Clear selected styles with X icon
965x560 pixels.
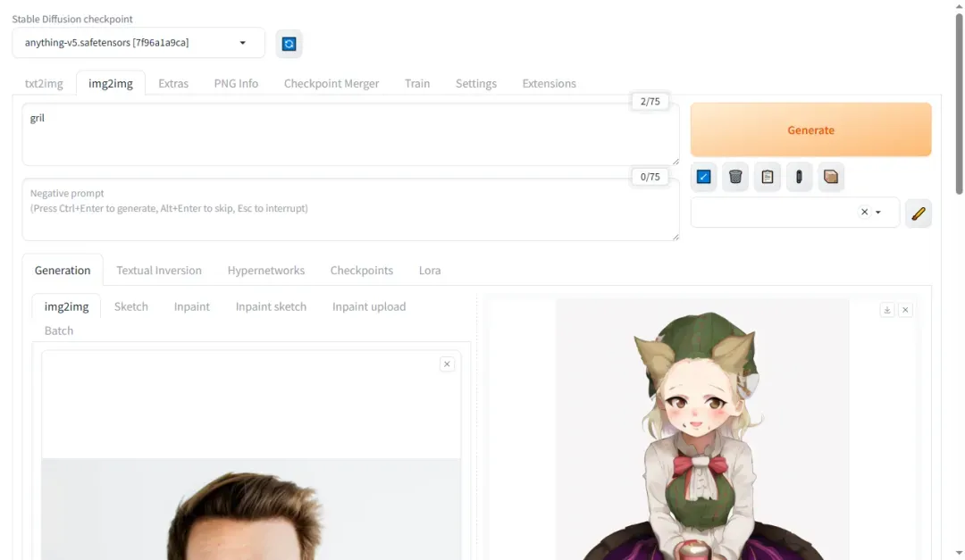tap(865, 212)
